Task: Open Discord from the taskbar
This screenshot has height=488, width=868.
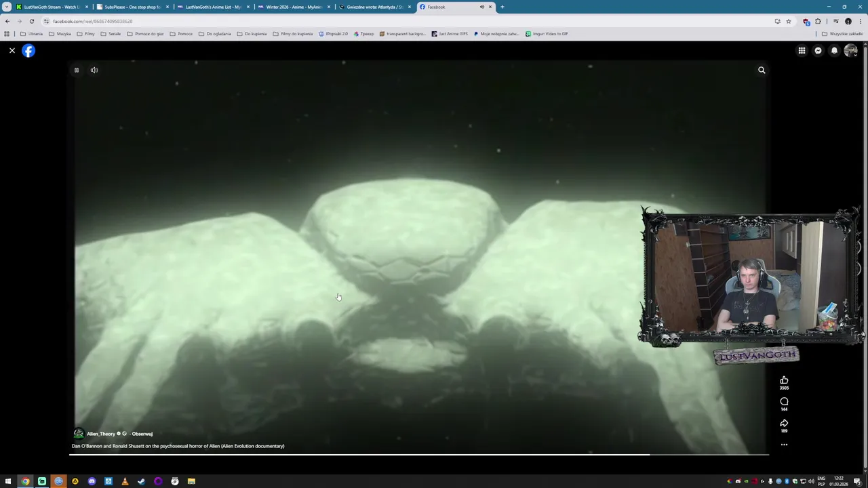Action: click(x=92, y=481)
